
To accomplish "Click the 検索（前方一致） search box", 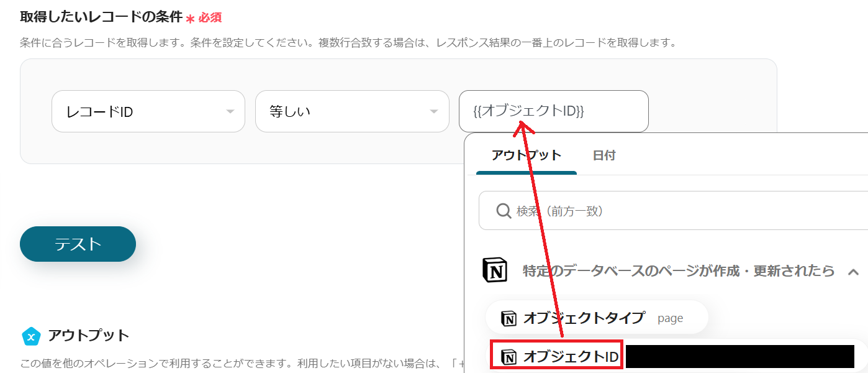I will [x=674, y=211].
